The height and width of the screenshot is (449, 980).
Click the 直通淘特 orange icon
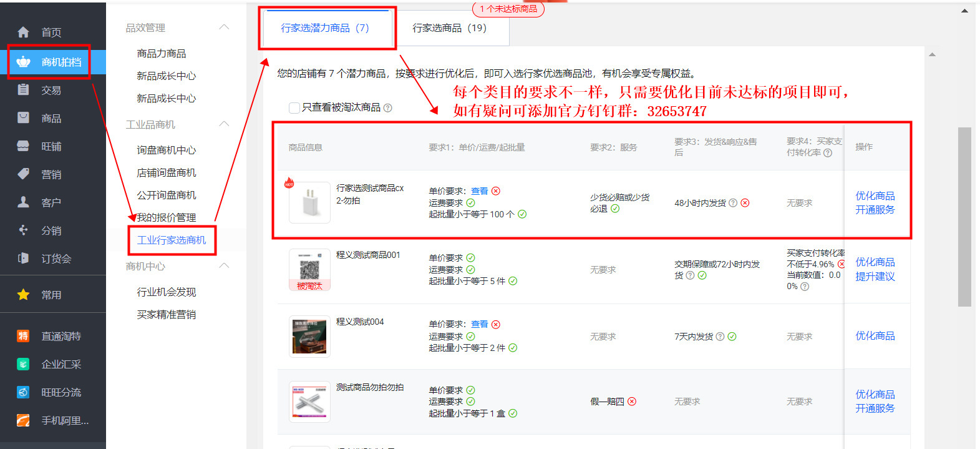coord(23,336)
